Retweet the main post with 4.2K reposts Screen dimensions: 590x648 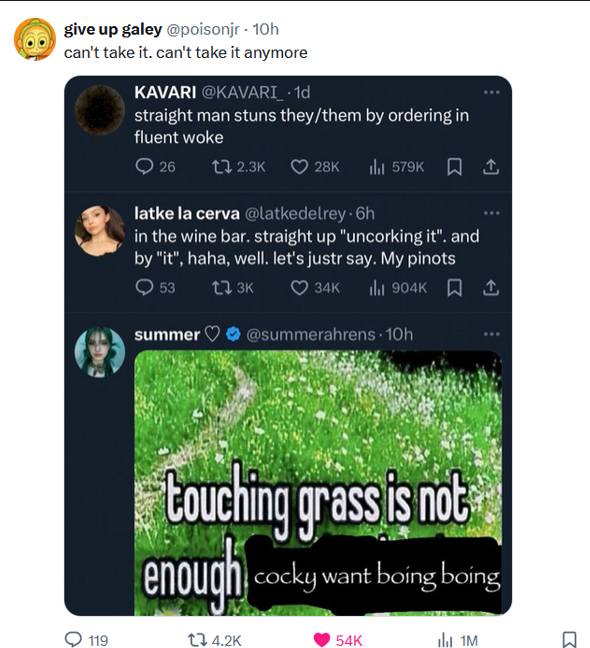(197, 640)
